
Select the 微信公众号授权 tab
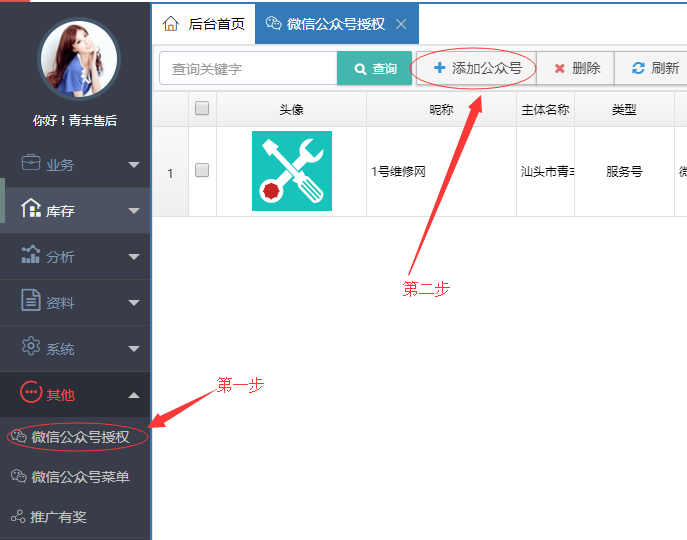tap(336, 24)
